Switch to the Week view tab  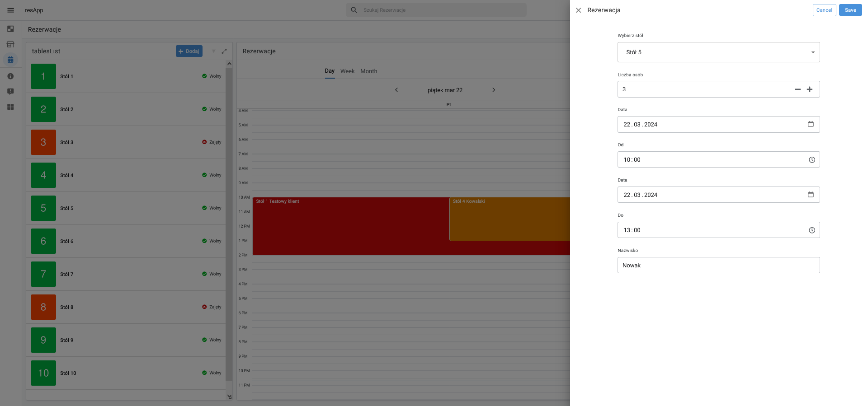[347, 71]
